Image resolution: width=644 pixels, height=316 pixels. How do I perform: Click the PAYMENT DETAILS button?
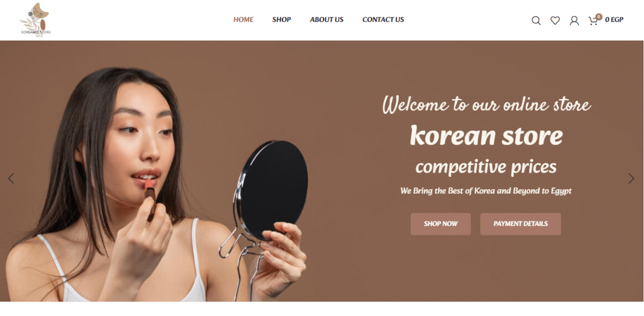[521, 224]
